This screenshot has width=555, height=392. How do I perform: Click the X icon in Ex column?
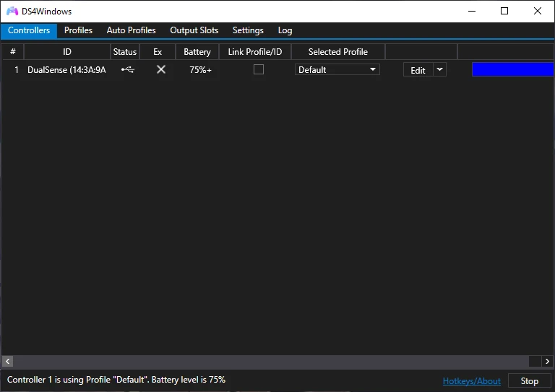click(161, 70)
